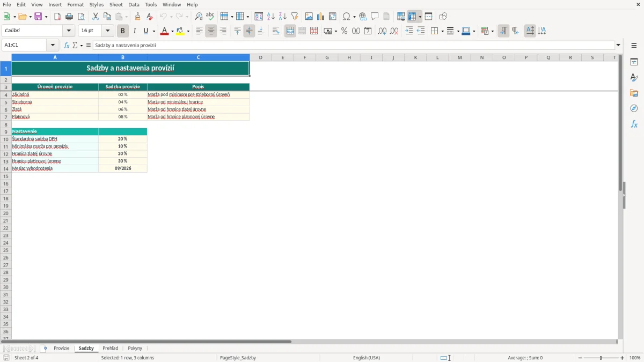Insert a chart using chart icon
The height and width of the screenshot is (362, 644).
(321, 17)
